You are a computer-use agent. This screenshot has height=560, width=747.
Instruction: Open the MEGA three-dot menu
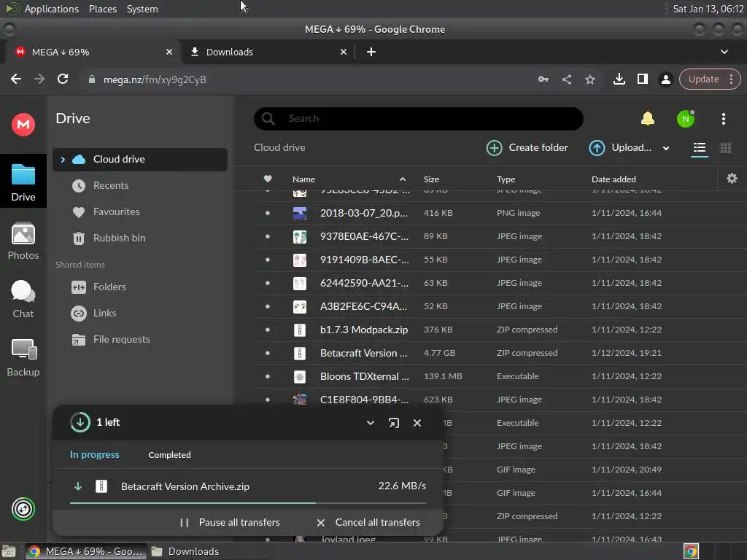click(723, 119)
